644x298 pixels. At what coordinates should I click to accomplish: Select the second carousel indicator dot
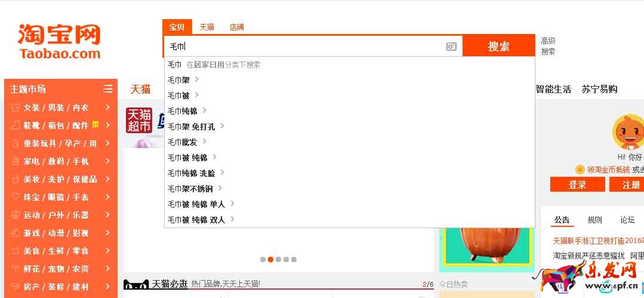[x=270, y=259]
